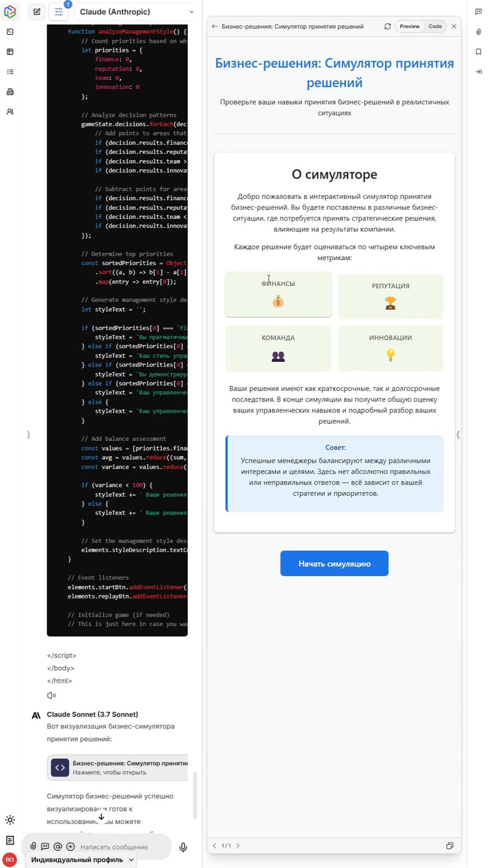Image resolution: width=488 pixels, height=868 pixels.
Task: Open the terminal-style sidebar icon
Action: click(x=10, y=32)
